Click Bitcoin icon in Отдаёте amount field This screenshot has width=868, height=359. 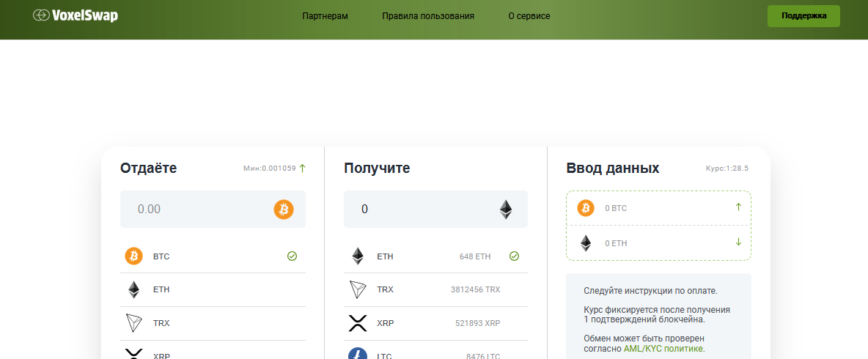pyautogui.click(x=284, y=210)
